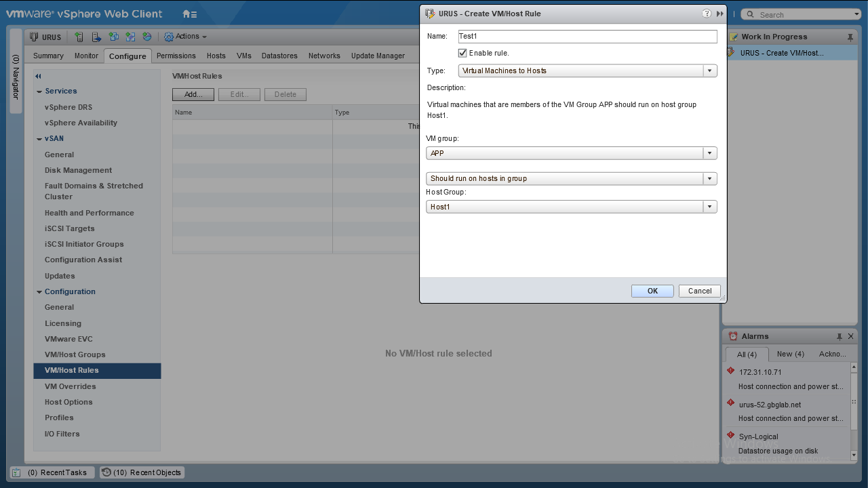
Task: Collapse the left configuration pane
Action: point(39,77)
